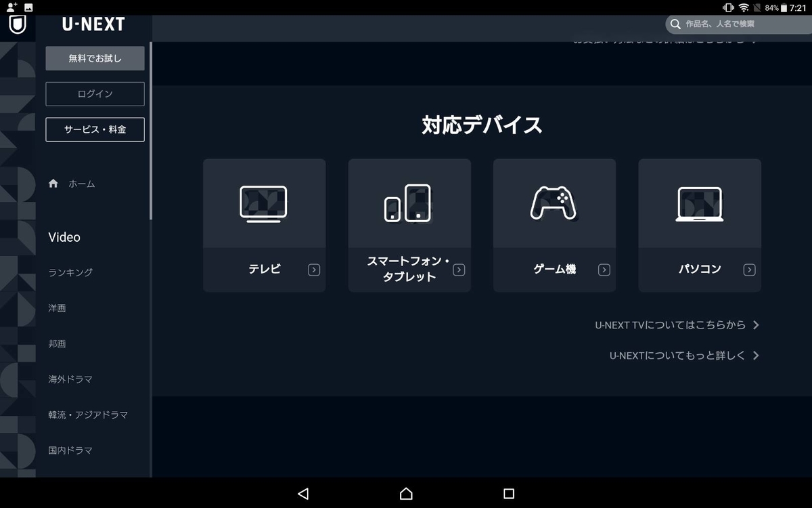Tap the smartphone and tablet icon
Viewport: 812px width, 508px height.
point(408,203)
